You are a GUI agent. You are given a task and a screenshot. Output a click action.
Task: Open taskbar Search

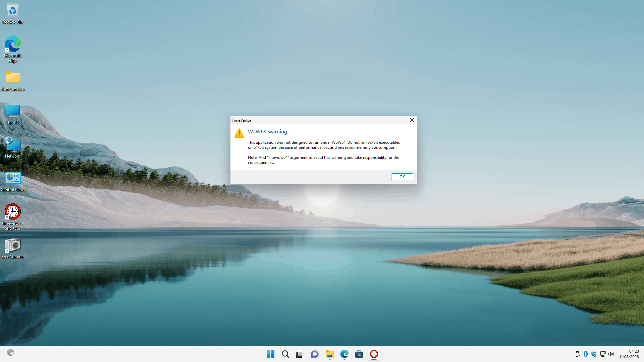285,354
